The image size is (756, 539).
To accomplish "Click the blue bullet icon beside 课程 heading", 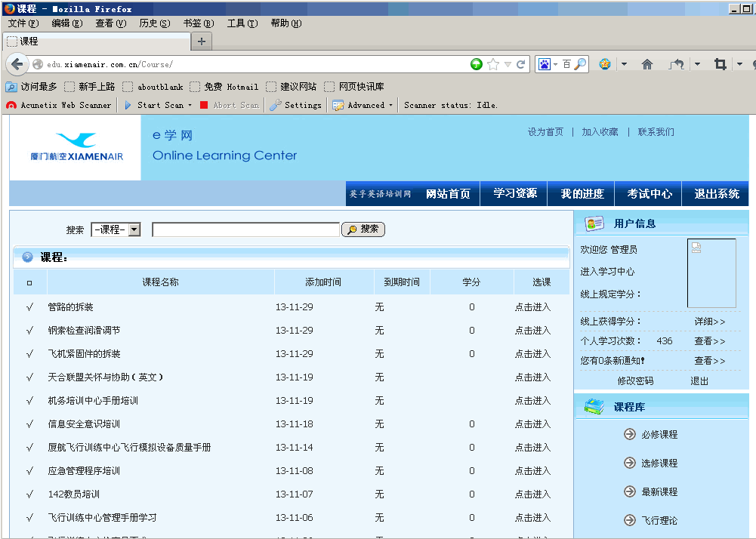I will tap(27, 257).
